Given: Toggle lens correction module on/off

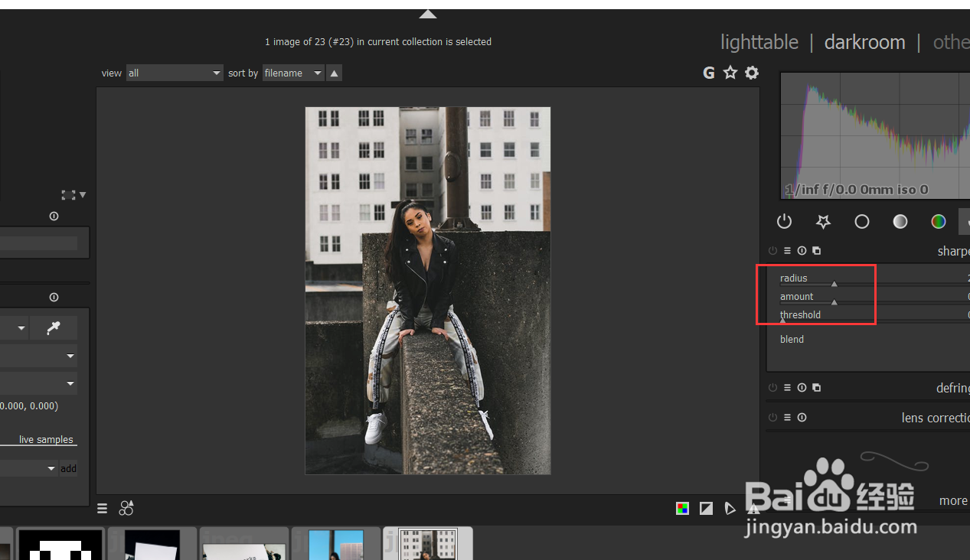Looking at the screenshot, I should [772, 418].
